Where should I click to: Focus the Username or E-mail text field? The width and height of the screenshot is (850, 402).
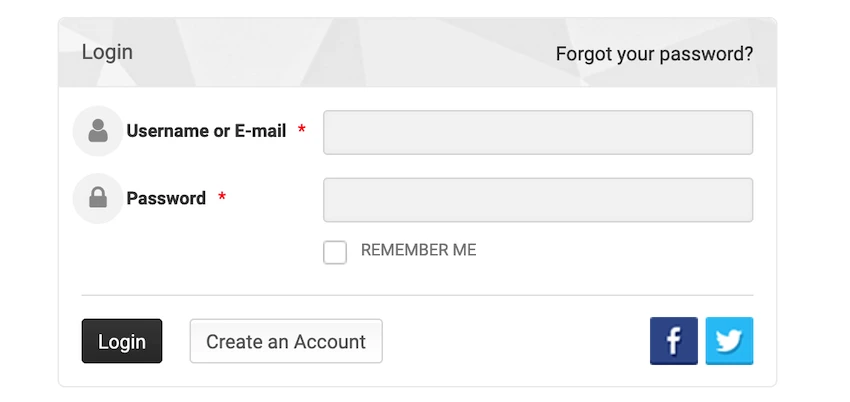click(x=538, y=132)
